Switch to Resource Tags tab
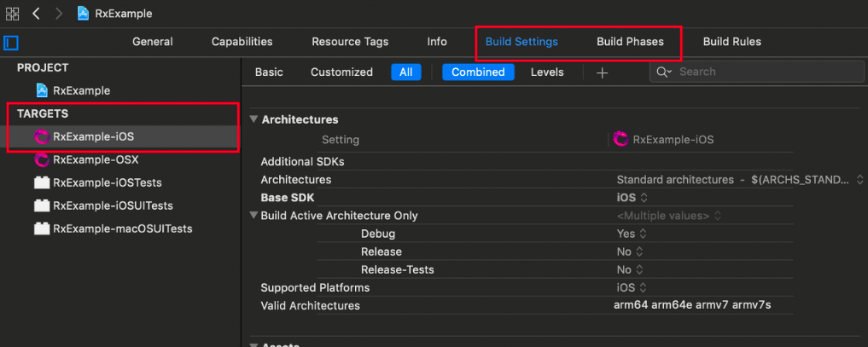The height and width of the screenshot is (347, 868). point(350,42)
